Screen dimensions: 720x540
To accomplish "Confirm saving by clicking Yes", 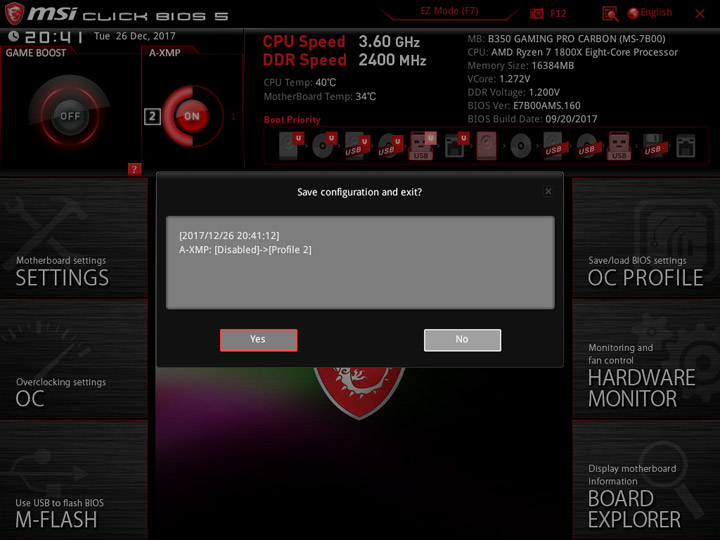I will point(259,340).
